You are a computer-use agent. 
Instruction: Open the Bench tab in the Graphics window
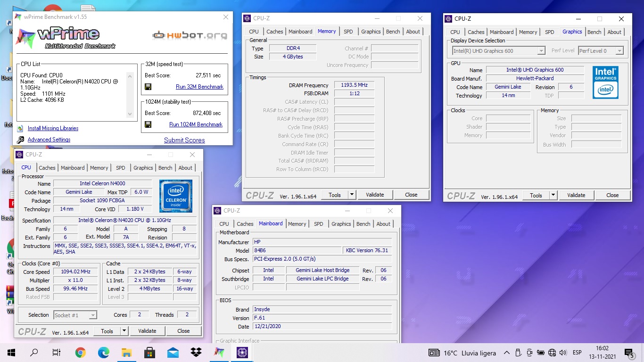coord(594,32)
